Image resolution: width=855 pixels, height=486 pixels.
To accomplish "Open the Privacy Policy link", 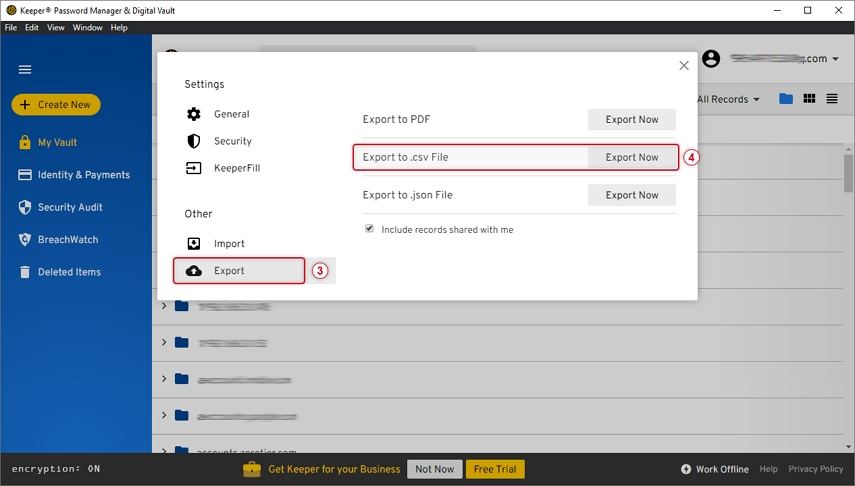I will click(816, 469).
